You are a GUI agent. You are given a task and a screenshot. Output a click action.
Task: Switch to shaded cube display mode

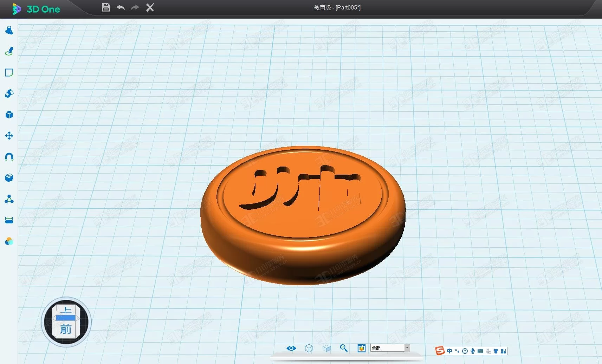click(x=326, y=348)
